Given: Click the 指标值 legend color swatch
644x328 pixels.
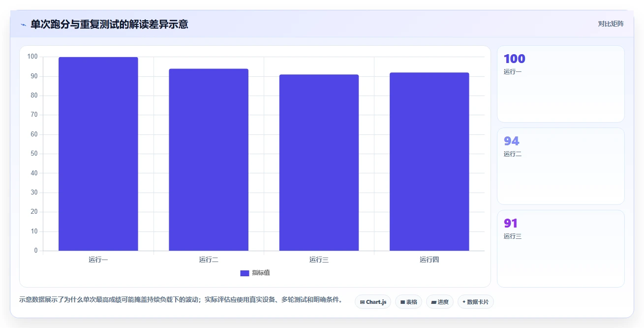Looking at the screenshot, I should (x=245, y=273).
